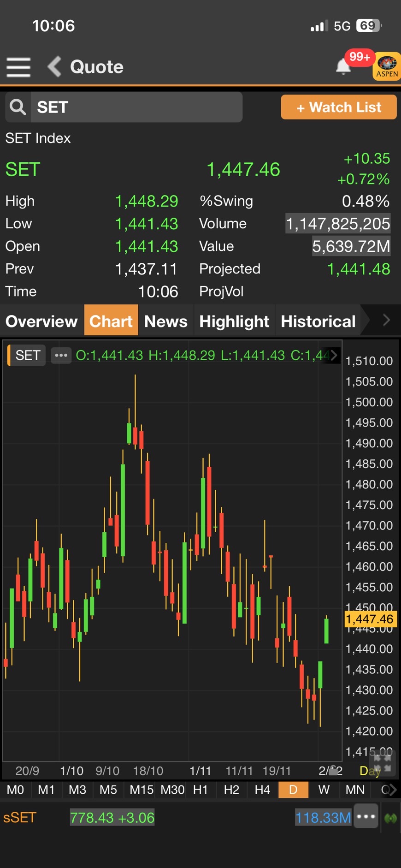The height and width of the screenshot is (868, 401).
Task: Set chart timeframe to M5
Action: [108, 790]
